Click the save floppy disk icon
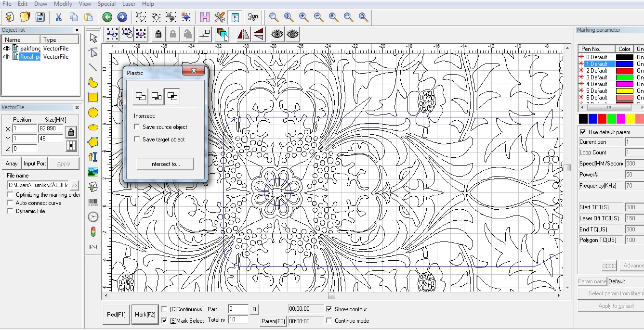Screen dimensions: 644x330 pos(40,17)
